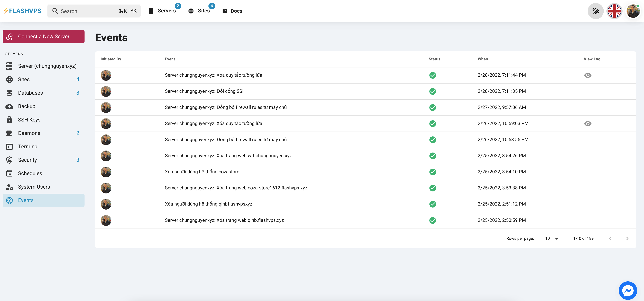Open the Databases section in sidebar
The image size is (644, 301).
[x=30, y=93]
